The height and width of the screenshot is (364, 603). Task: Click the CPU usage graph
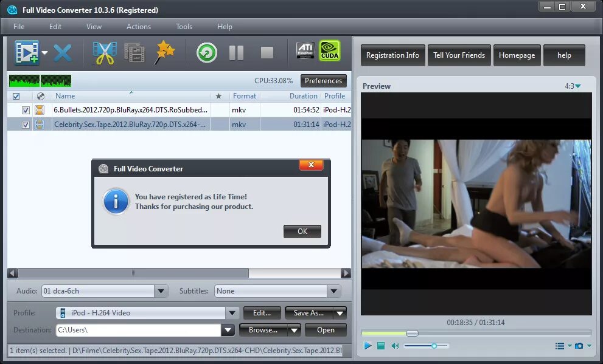[40, 81]
